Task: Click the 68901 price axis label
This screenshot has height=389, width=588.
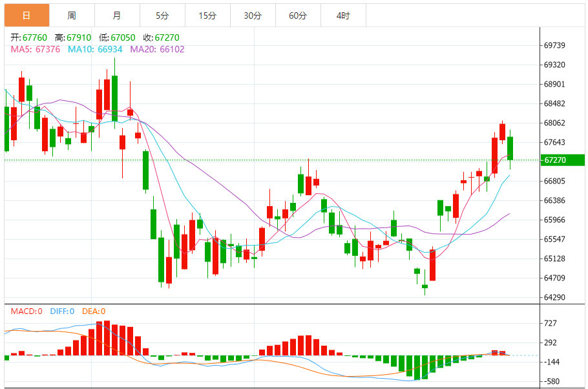Action: (554, 84)
